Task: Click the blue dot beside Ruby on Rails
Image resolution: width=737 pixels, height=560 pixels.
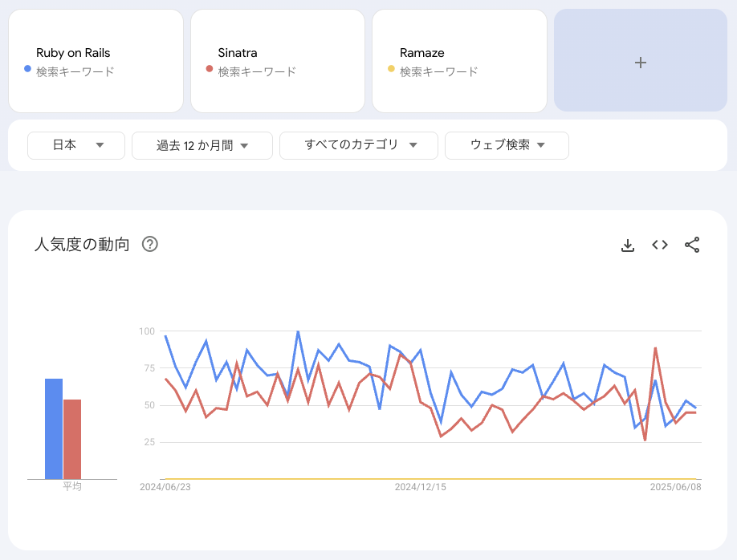Action: tap(27, 68)
